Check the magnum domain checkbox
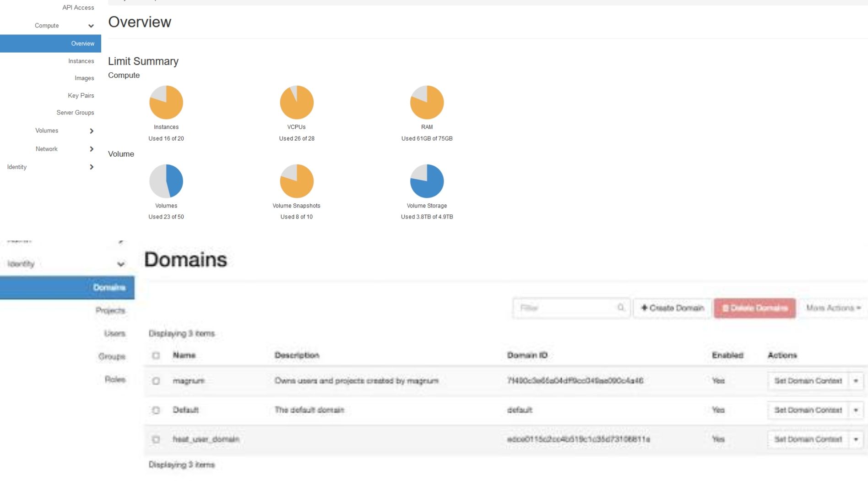 coord(156,381)
